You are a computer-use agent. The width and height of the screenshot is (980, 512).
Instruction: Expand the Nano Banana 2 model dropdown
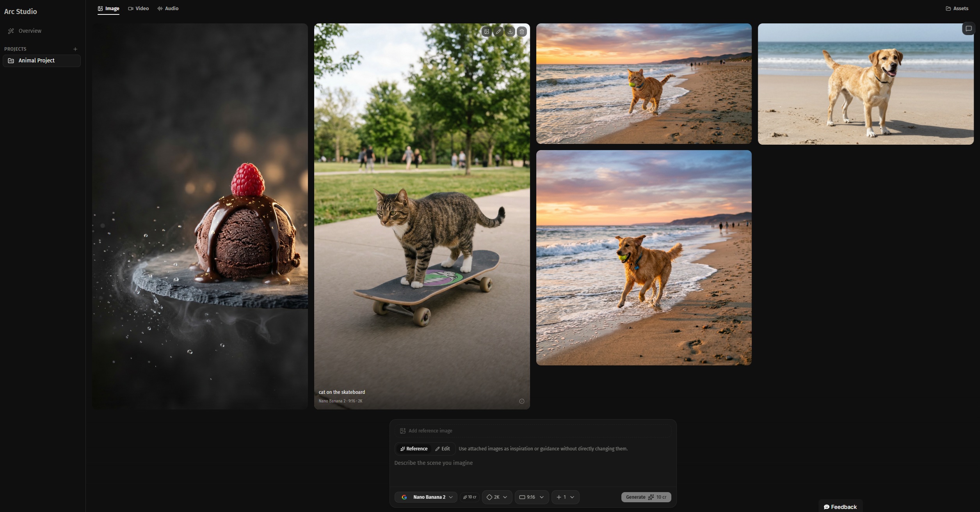pos(426,497)
